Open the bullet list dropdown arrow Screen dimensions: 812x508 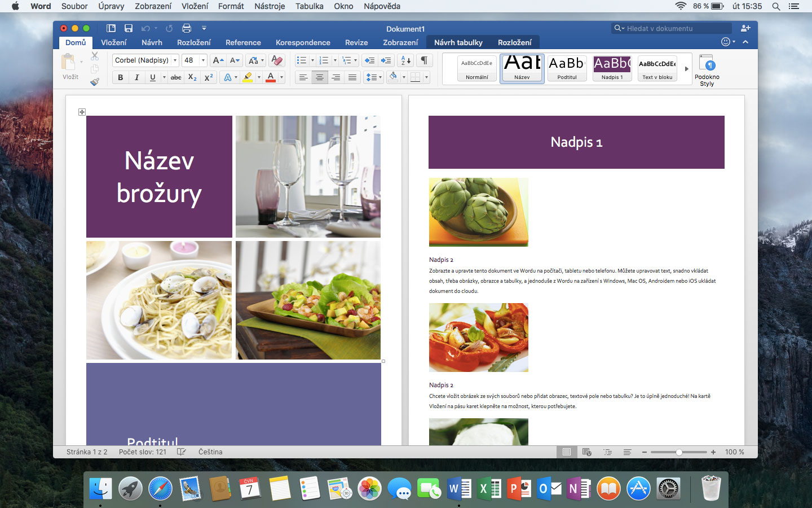click(312, 60)
